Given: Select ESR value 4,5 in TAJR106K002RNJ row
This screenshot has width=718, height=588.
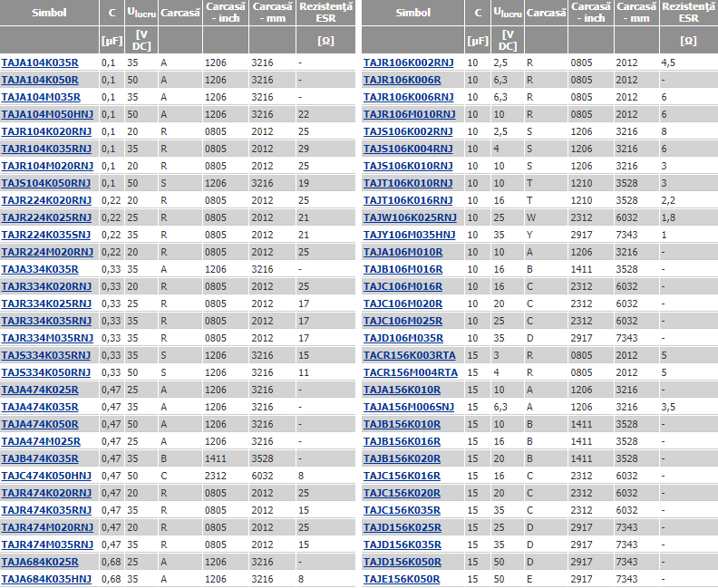Looking at the screenshot, I should tap(668, 63).
